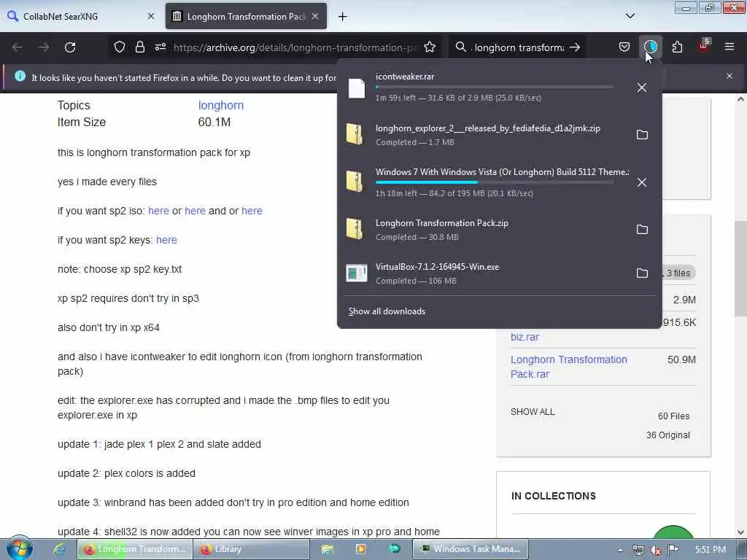Open the Windows Start orb

[x=20, y=548]
